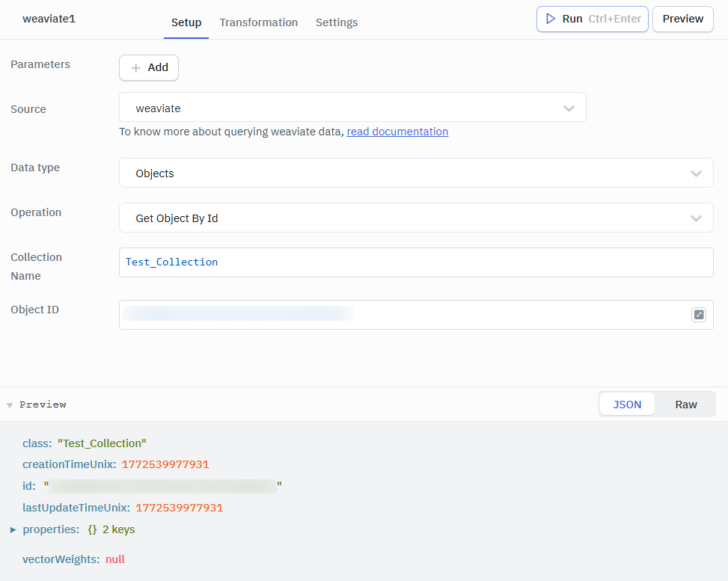The width and height of the screenshot is (728, 581).
Task: Switch to the Setup tab
Action: (x=186, y=22)
